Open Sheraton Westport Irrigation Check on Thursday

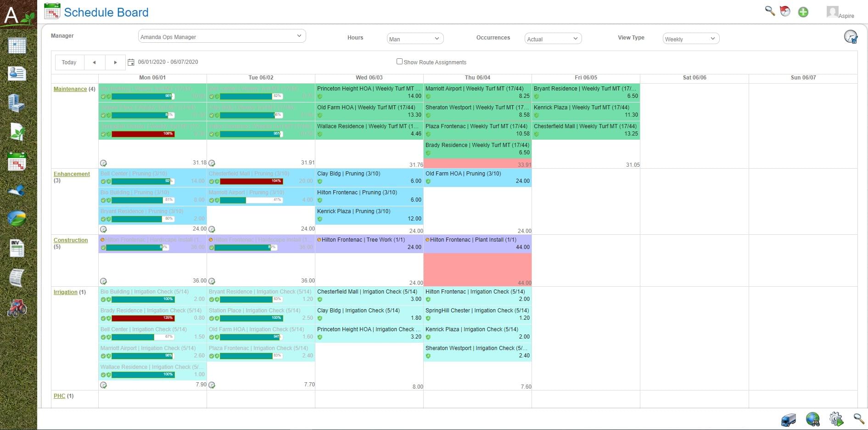477,352
